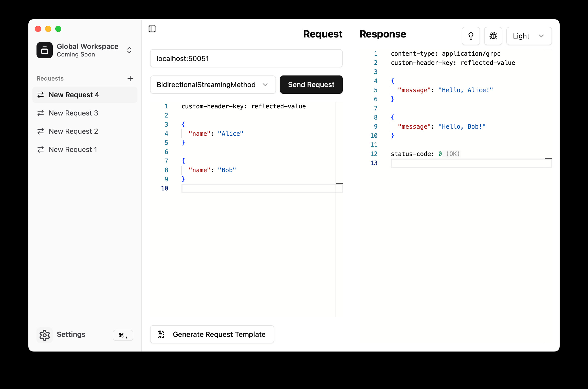Click the arrows icon beside New Request 1
This screenshot has width=588, height=389.
[x=41, y=149]
